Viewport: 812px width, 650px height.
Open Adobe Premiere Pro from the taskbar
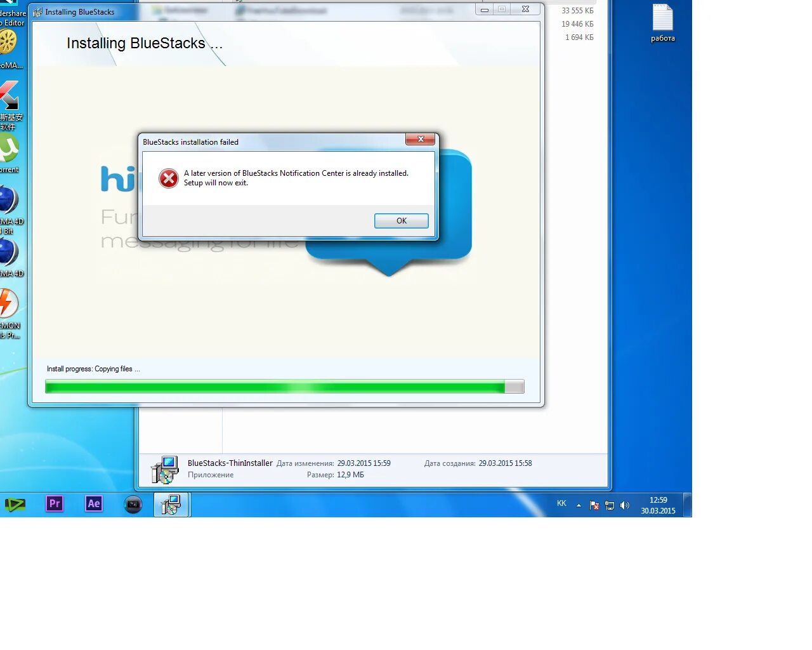pyautogui.click(x=55, y=504)
